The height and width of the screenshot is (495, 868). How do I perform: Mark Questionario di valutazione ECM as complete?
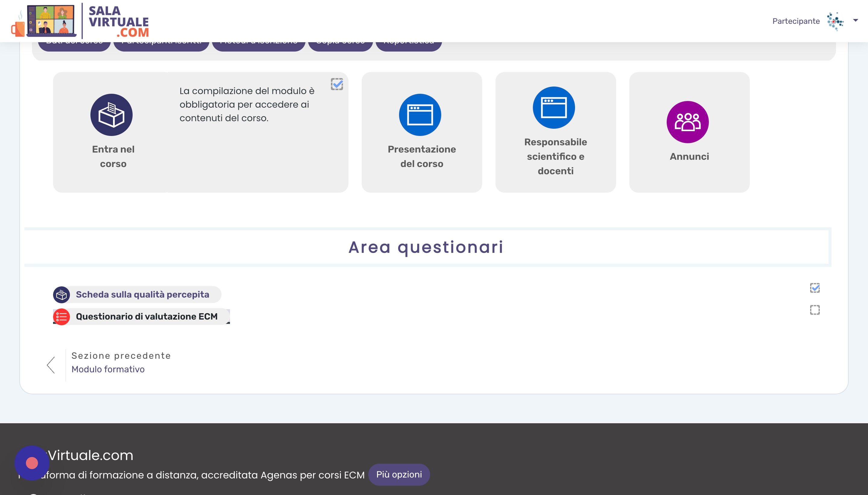815,310
